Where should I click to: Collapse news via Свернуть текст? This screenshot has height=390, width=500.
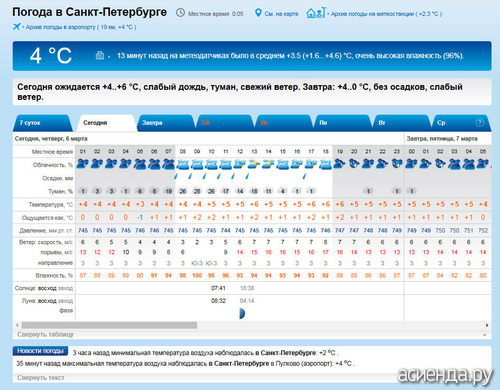click(41, 378)
